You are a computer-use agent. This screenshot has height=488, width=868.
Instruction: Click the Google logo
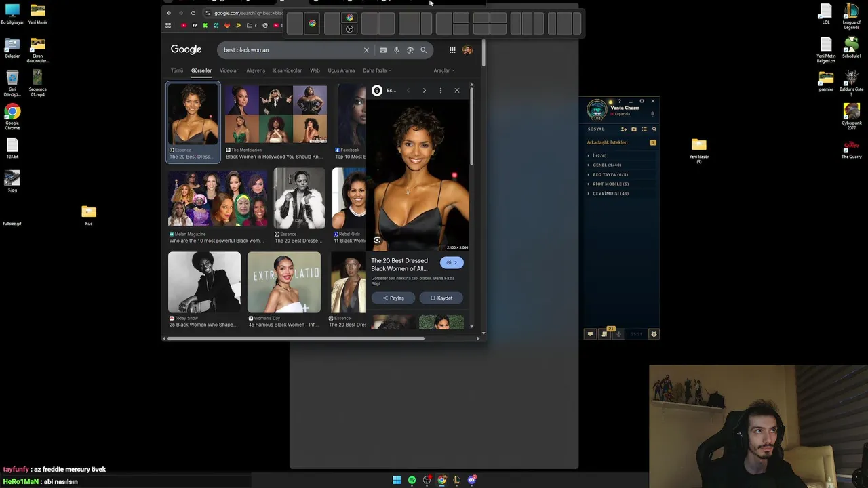[186, 49]
